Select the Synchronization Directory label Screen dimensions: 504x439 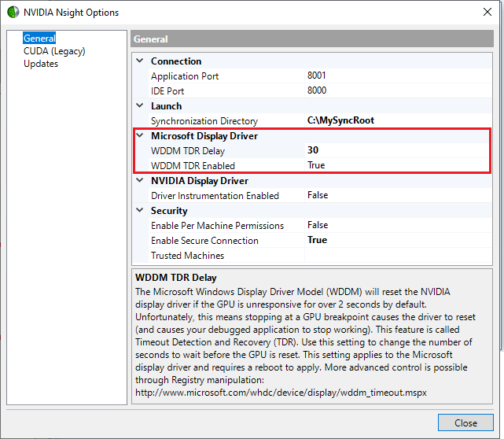click(x=204, y=121)
